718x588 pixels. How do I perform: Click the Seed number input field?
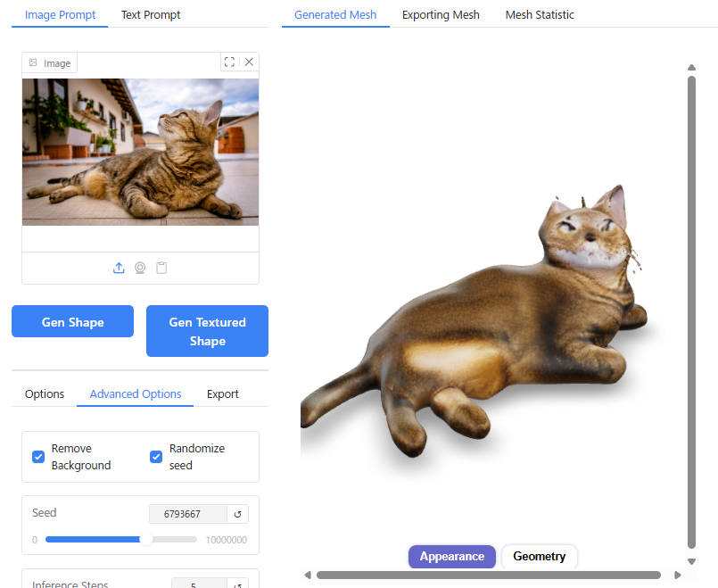pos(187,514)
